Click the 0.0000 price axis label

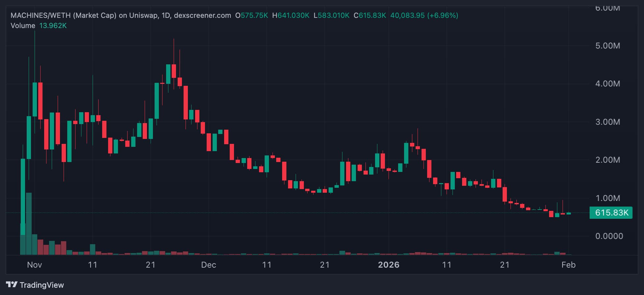pyautogui.click(x=609, y=236)
